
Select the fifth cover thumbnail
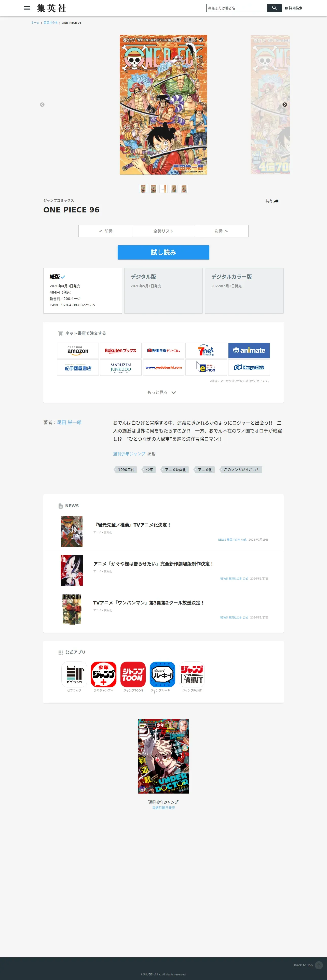(184, 189)
